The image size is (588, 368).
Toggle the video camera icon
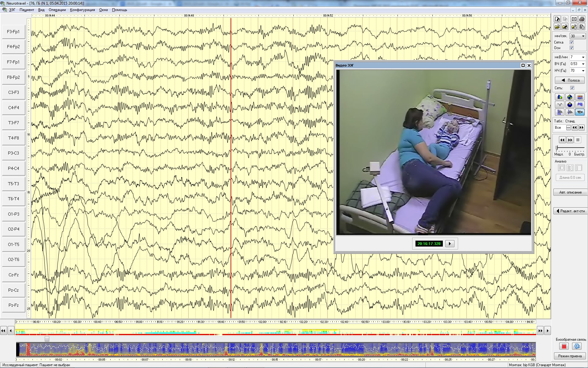point(580,112)
